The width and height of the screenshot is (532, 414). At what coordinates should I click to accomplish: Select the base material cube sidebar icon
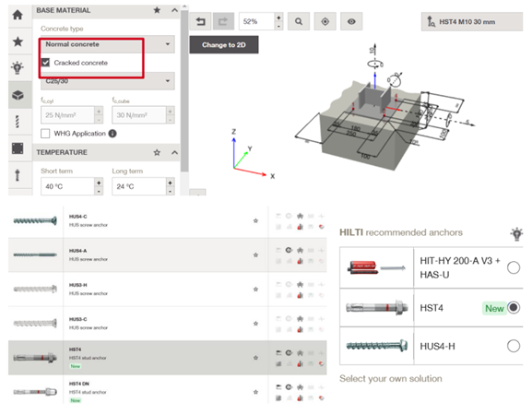click(18, 95)
